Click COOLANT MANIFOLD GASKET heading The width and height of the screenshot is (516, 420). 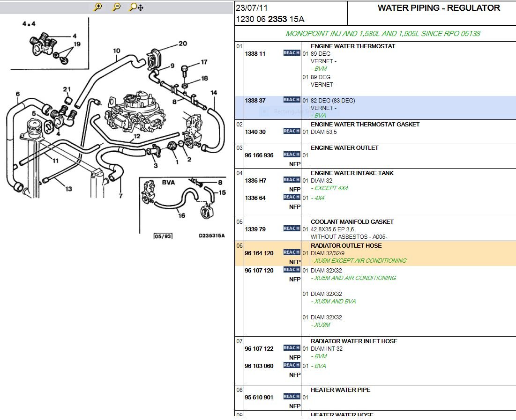352,221
